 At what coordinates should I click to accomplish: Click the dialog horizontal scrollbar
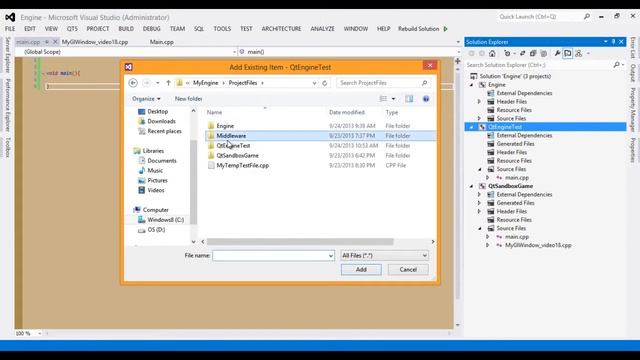(x=300, y=242)
